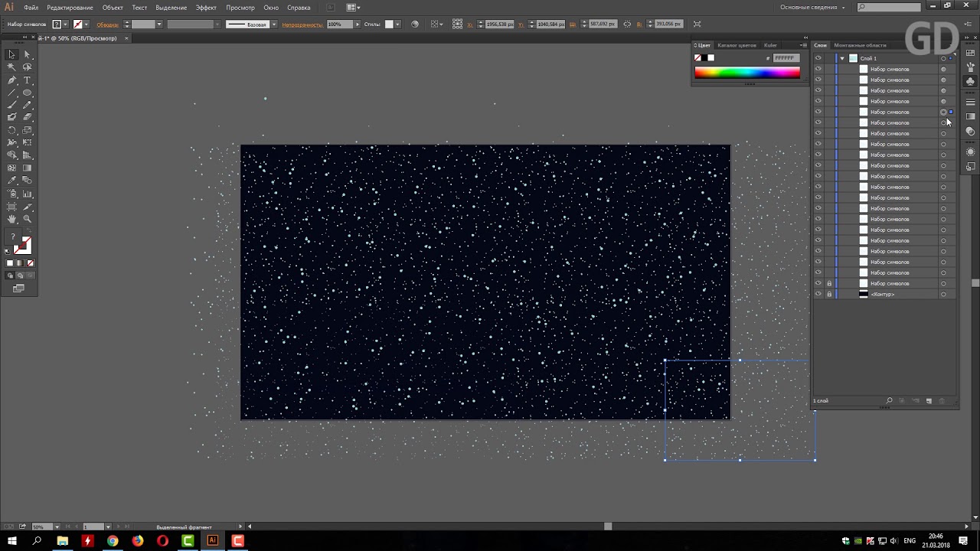Image resolution: width=980 pixels, height=551 pixels.
Task: Click the hex color field FFFFFF
Action: pos(786,58)
